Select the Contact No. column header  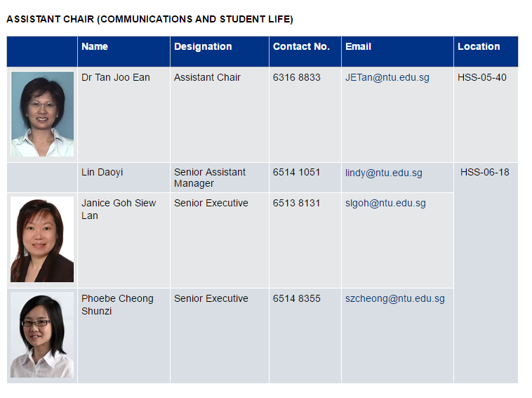301,47
